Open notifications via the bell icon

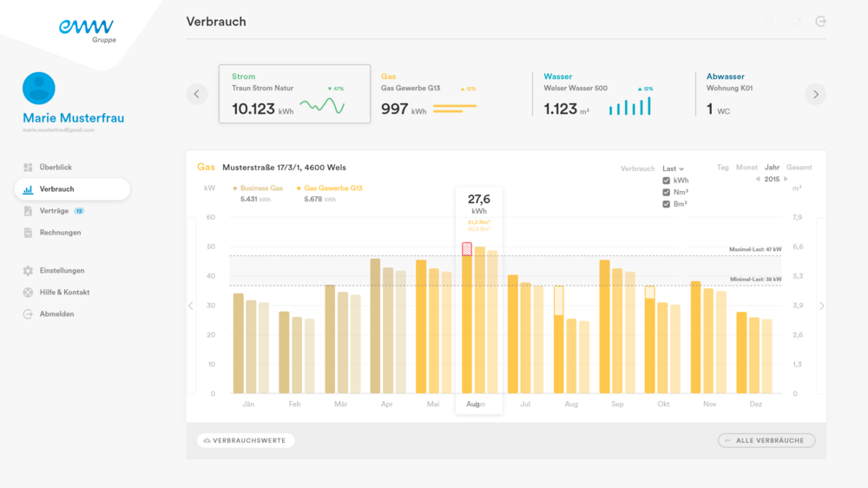795,22
